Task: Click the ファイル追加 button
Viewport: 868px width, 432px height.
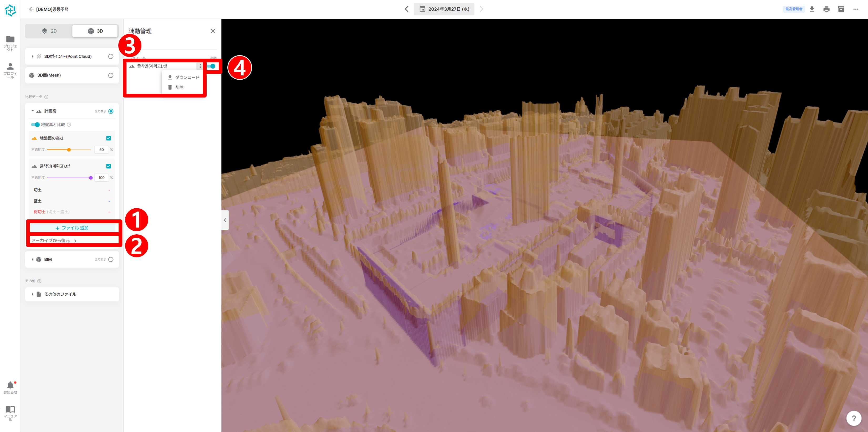Action: 72,228
